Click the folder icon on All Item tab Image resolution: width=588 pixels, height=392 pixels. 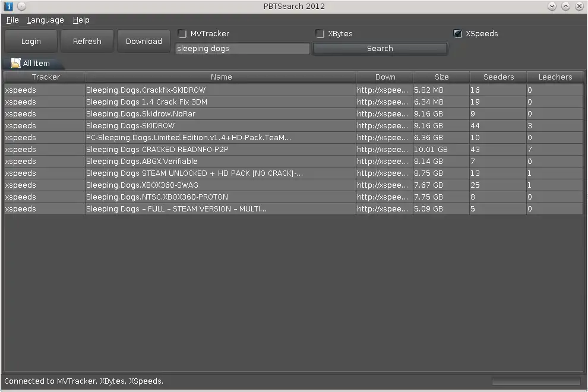point(16,63)
